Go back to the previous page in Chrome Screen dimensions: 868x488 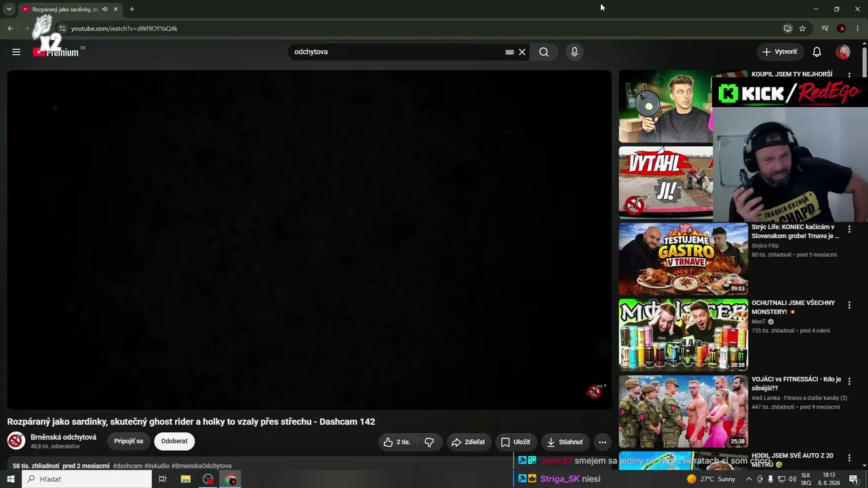point(10,28)
